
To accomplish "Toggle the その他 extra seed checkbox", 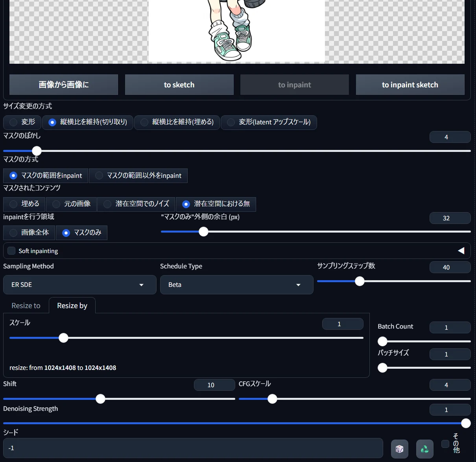I will (x=445, y=444).
